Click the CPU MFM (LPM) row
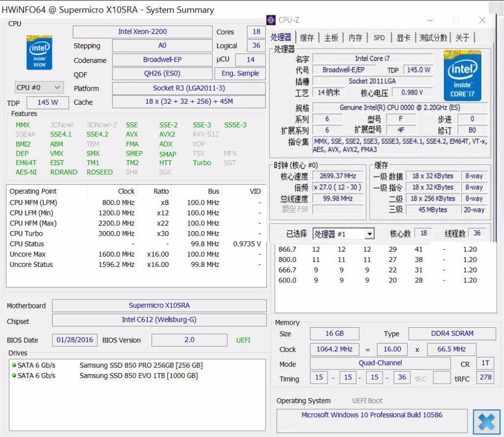Screen dimensions: 504x437 (135, 202)
